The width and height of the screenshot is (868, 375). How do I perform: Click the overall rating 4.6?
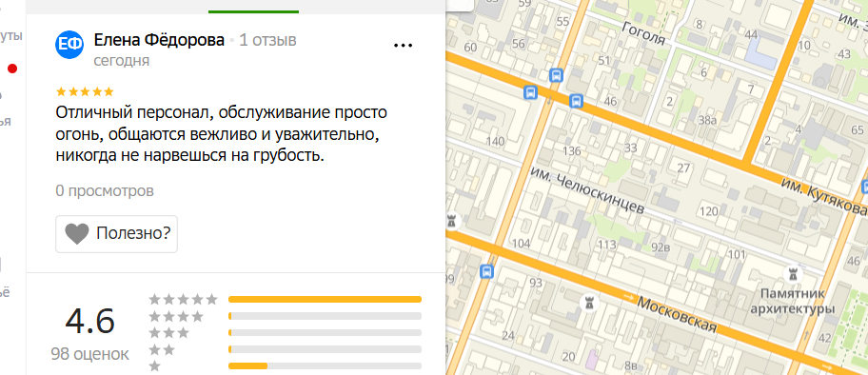point(90,322)
